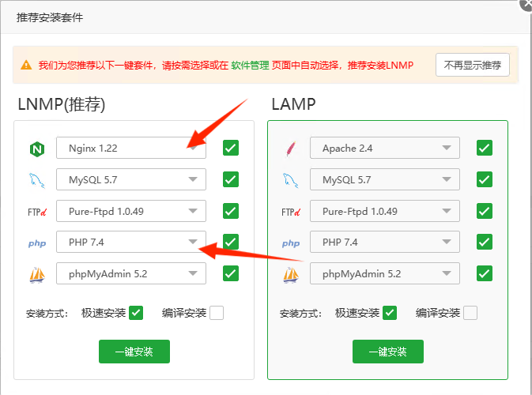Image resolution: width=532 pixels, height=395 pixels.
Task: Uncheck Apache 2.4 in LAMP
Action: tap(485, 148)
